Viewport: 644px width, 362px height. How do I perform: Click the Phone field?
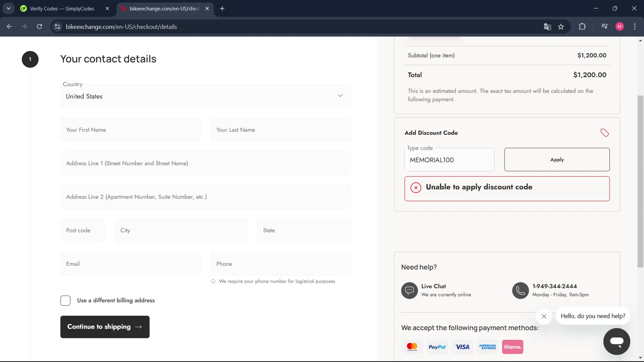pyautogui.click(x=280, y=264)
